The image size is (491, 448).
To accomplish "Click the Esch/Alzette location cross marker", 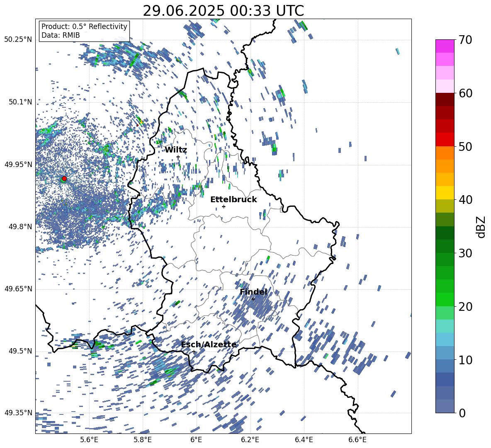I will pyautogui.click(x=194, y=351).
